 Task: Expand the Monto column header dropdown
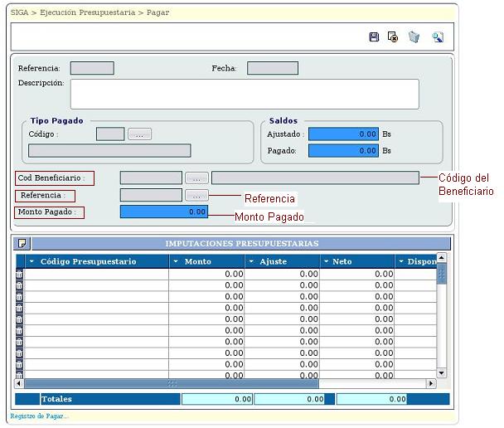coord(176,261)
